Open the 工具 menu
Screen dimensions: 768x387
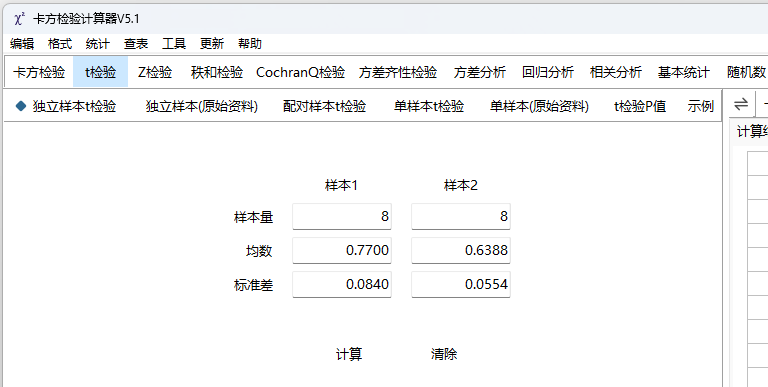(174, 44)
